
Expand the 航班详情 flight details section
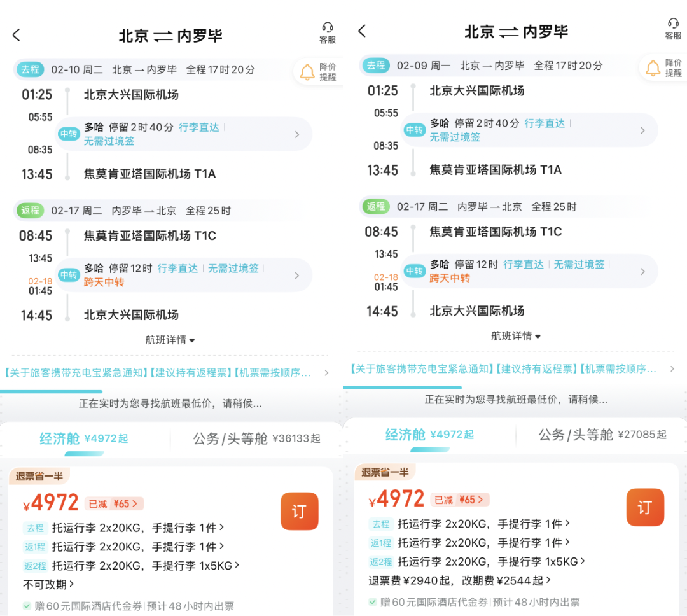(168, 340)
